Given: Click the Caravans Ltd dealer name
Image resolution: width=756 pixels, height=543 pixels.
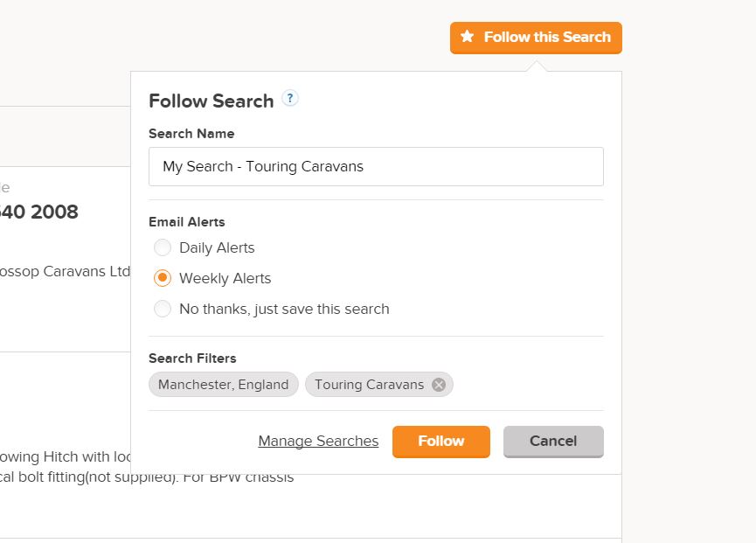Looking at the screenshot, I should pyautogui.click(x=66, y=272).
